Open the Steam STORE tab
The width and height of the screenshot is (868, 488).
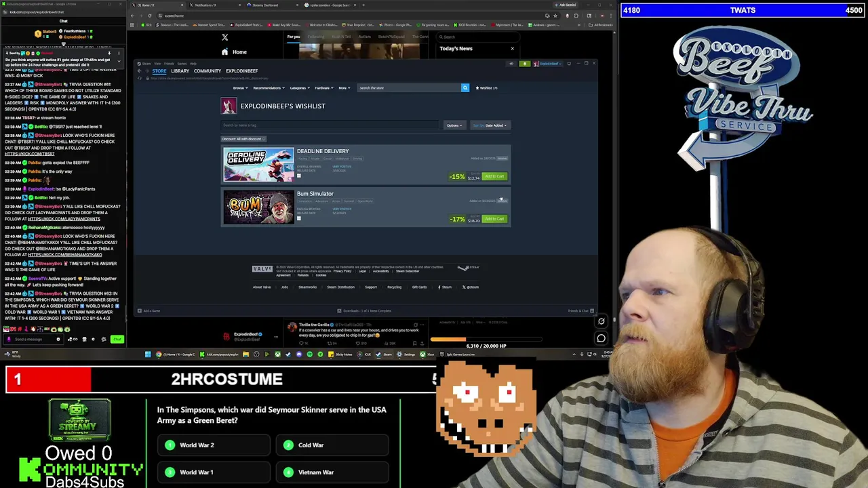click(x=159, y=70)
